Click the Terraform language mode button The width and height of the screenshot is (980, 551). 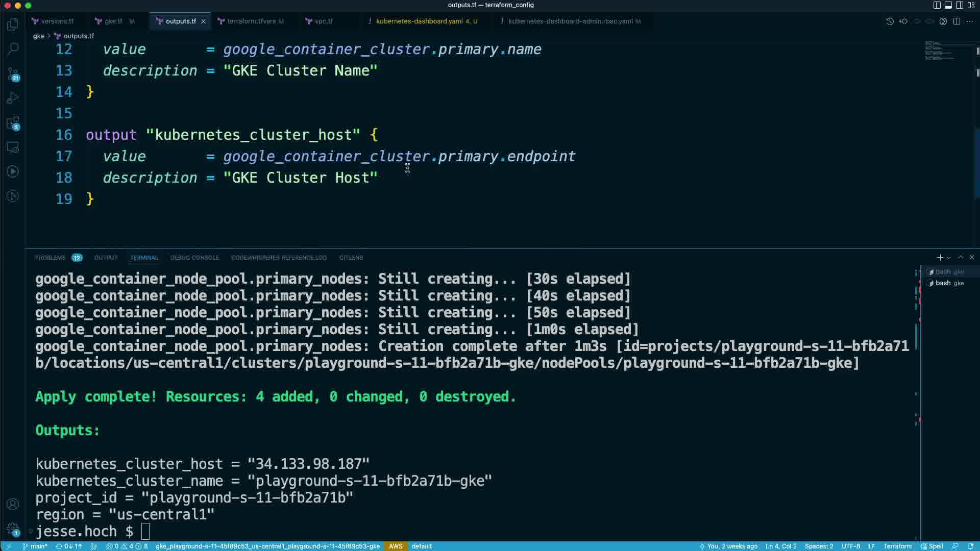(x=897, y=546)
